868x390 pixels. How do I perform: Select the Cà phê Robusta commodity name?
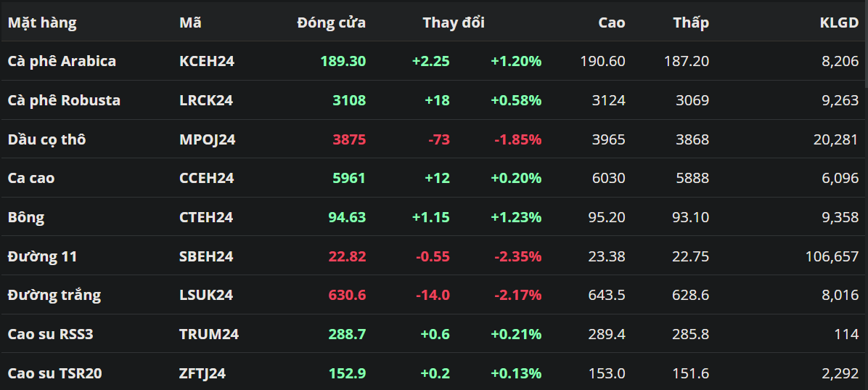coord(64,100)
